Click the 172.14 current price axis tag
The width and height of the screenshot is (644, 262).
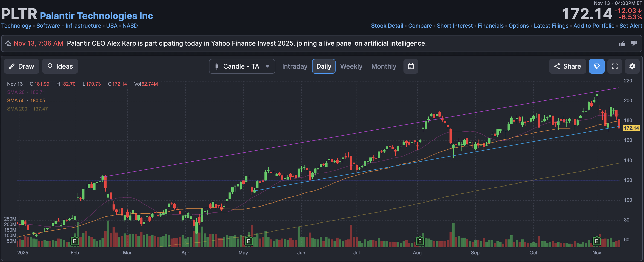tap(631, 128)
